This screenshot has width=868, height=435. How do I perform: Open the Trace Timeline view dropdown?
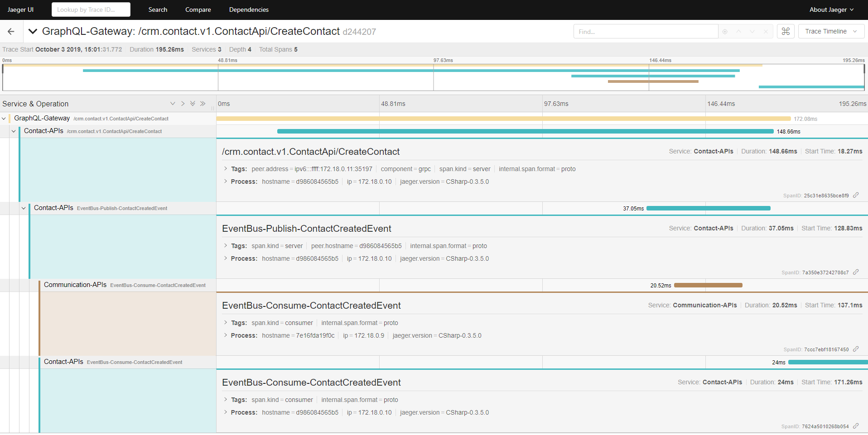pos(831,31)
